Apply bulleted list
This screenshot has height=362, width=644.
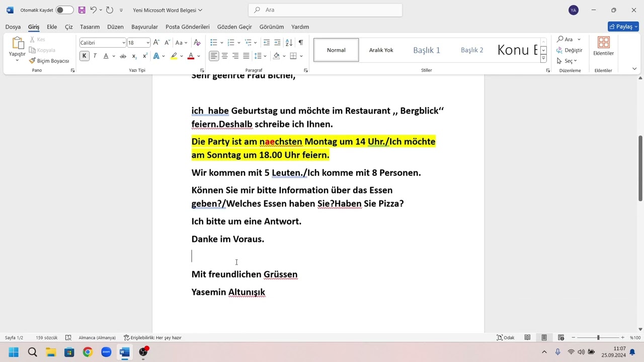(213, 43)
